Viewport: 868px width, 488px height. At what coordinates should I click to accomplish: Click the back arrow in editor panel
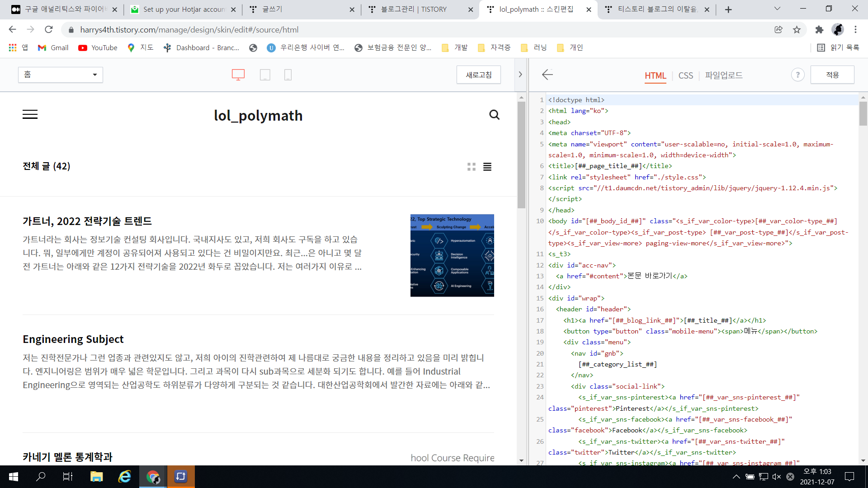[x=547, y=75]
